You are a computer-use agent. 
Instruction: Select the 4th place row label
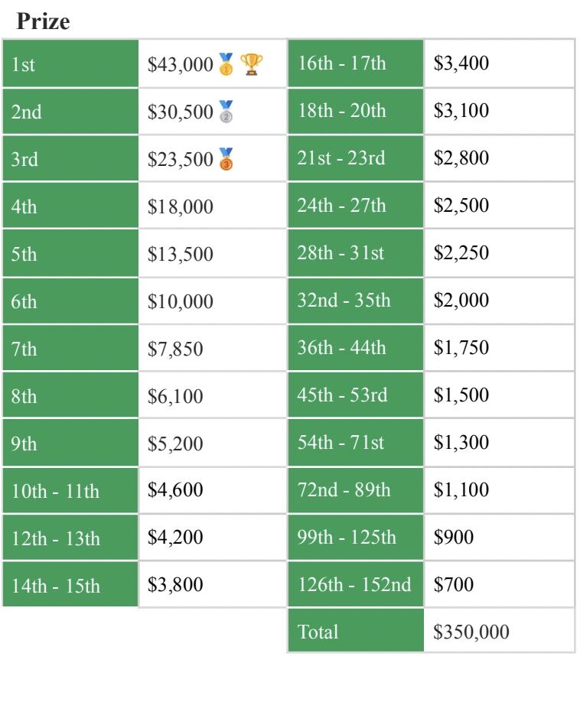(70, 206)
